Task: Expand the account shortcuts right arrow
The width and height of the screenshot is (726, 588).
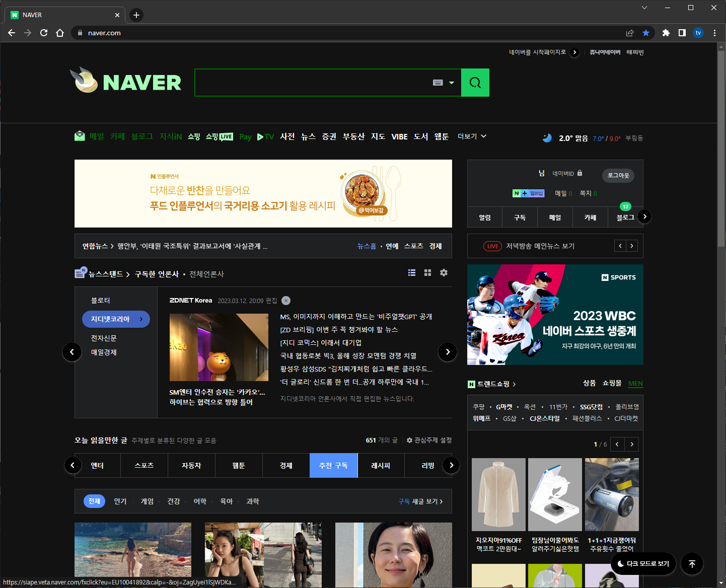Action: click(x=644, y=216)
